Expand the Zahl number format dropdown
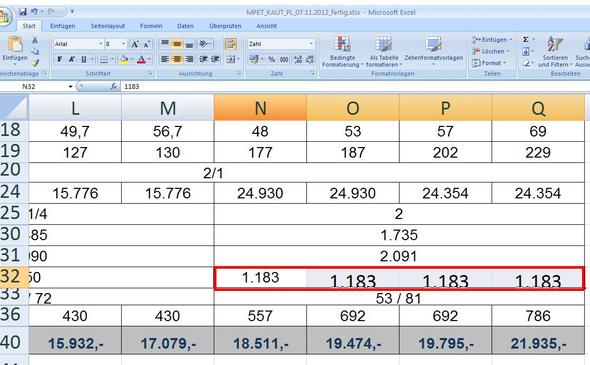590x365 pixels. pos(311,44)
